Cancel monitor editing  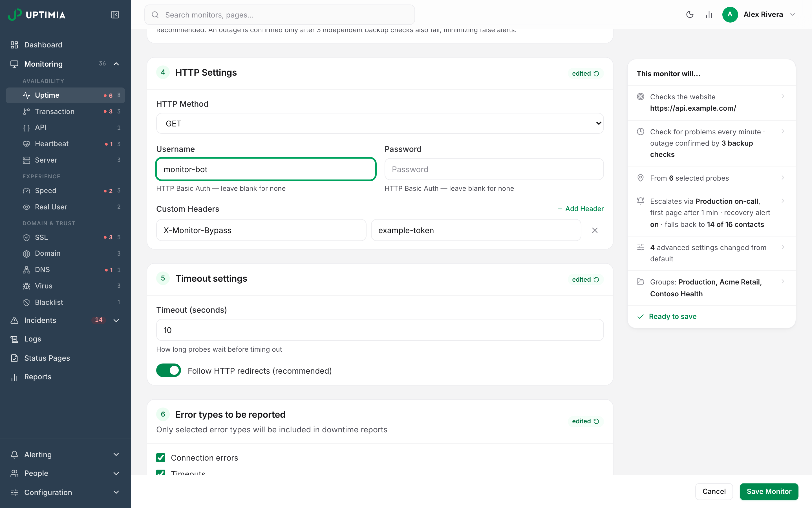coord(714,491)
